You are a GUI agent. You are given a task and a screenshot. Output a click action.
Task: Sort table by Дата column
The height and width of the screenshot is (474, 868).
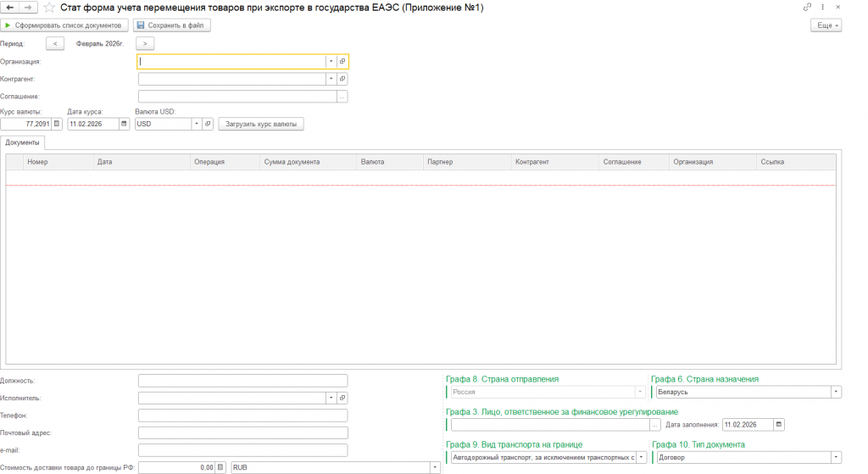point(142,162)
